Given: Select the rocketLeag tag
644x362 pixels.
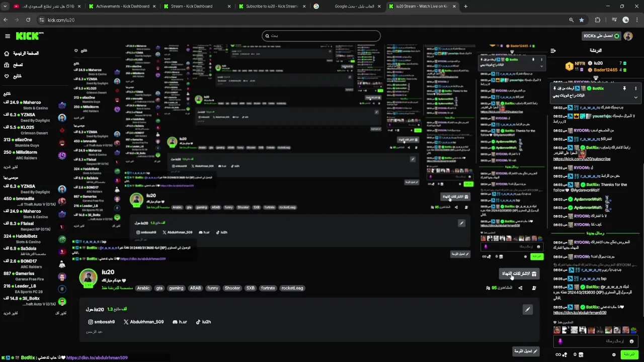Looking at the screenshot, I should [292, 288].
